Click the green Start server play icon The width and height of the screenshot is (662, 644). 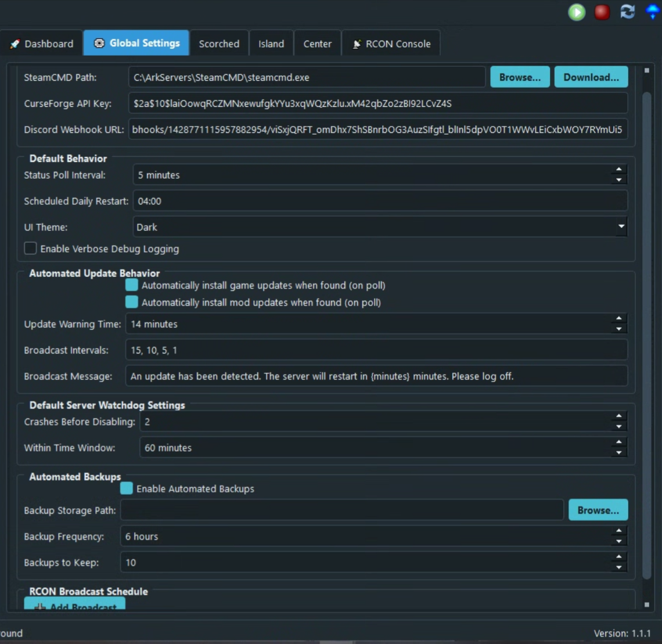pyautogui.click(x=577, y=12)
